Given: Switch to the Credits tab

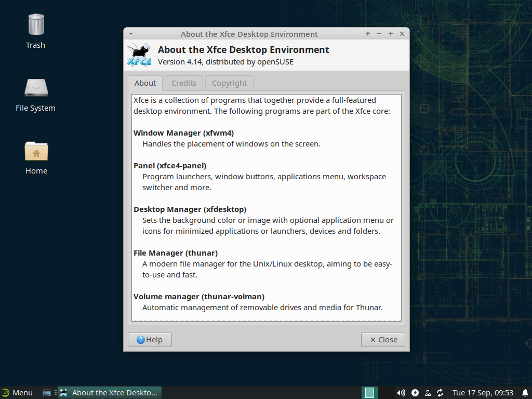Looking at the screenshot, I should coord(183,83).
